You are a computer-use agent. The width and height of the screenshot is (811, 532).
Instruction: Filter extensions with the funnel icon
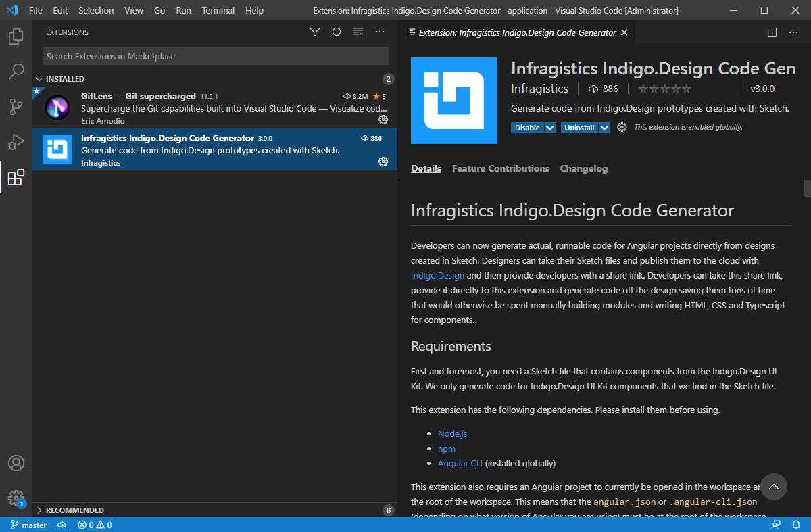pyautogui.click(x=315, y=32)
